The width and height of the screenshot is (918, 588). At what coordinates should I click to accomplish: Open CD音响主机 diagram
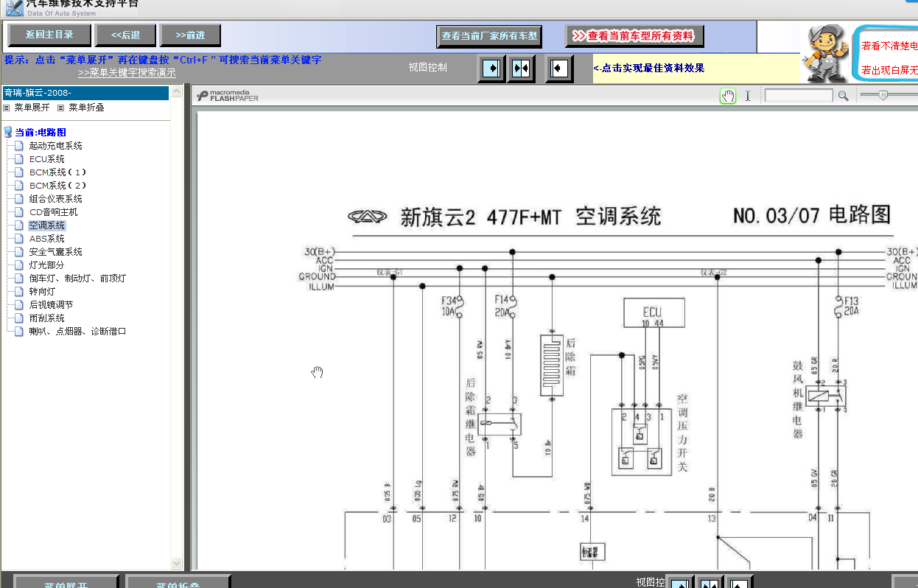pyautogui.click(x=53, y=212)
